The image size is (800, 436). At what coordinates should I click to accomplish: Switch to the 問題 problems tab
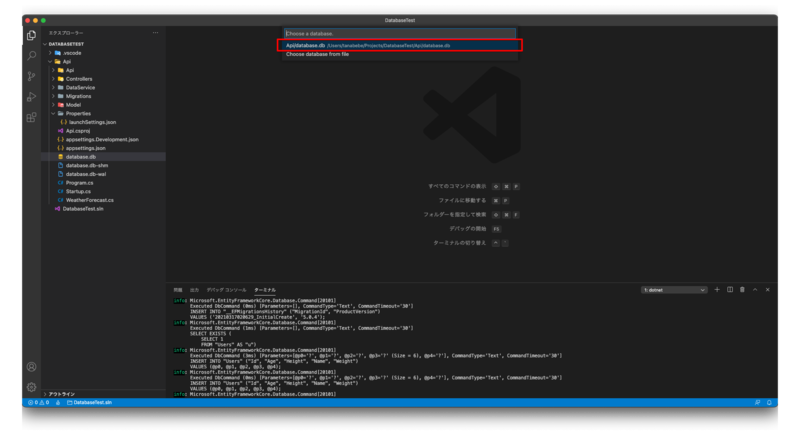pyautogui.click(x=178, y=290)
